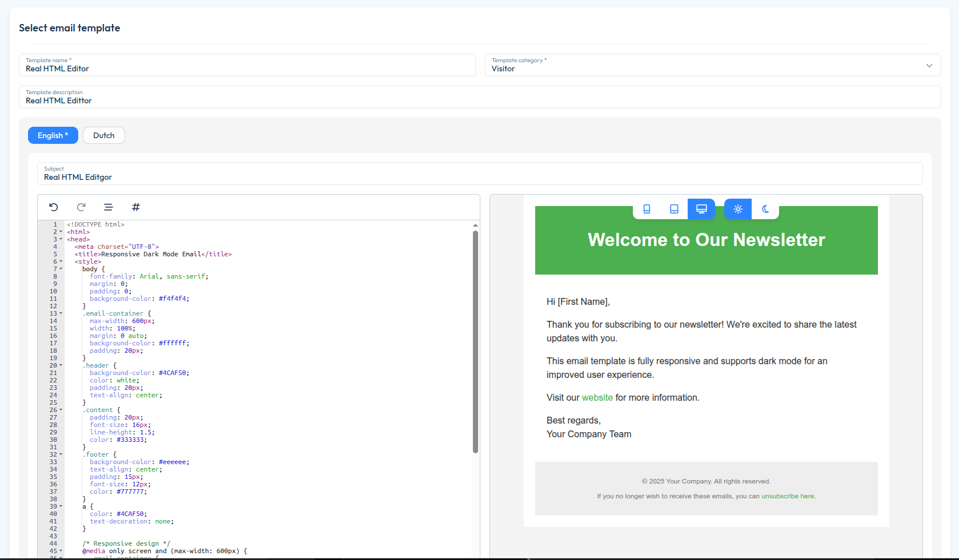The width and height of the screenshot is (959, 560).
Task: Switch to the Dutch language tab
Action: tap(103, 135)
